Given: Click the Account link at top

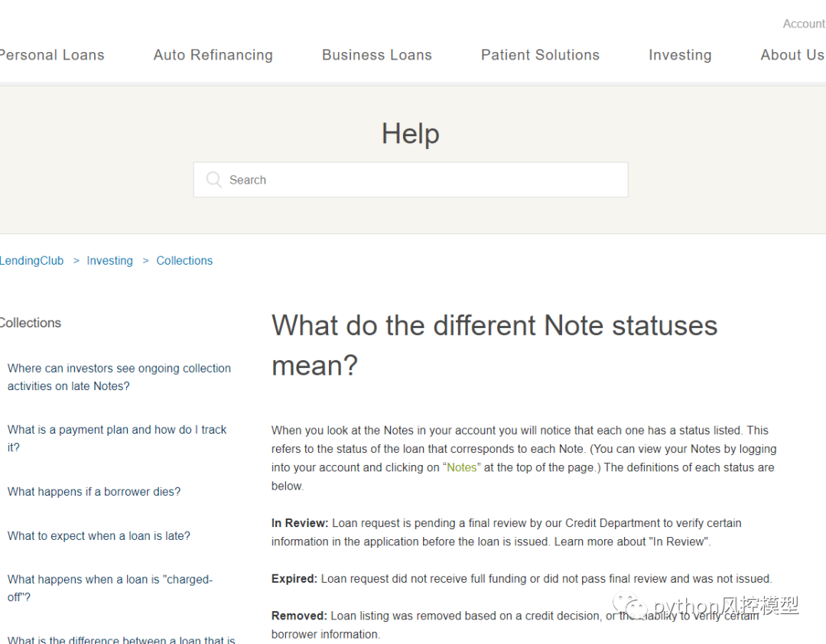Looking at the screenshot, I should [x=804, y=24].
